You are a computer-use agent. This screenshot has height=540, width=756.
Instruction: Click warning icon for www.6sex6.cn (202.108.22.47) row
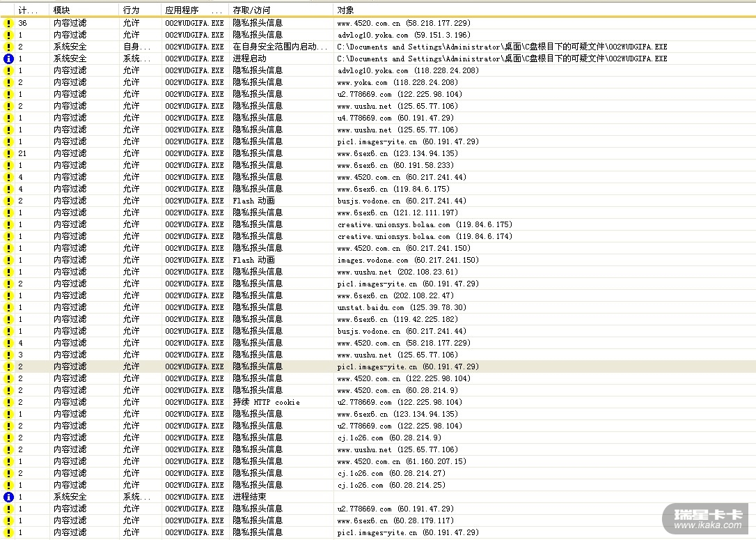pyautogui.click(x=8, y=295)
